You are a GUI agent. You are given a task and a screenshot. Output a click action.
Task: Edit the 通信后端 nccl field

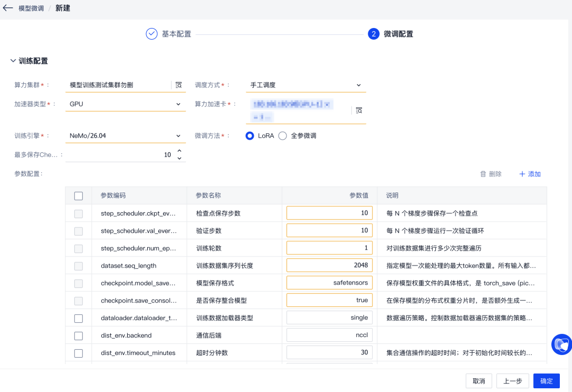coord(329,335)
